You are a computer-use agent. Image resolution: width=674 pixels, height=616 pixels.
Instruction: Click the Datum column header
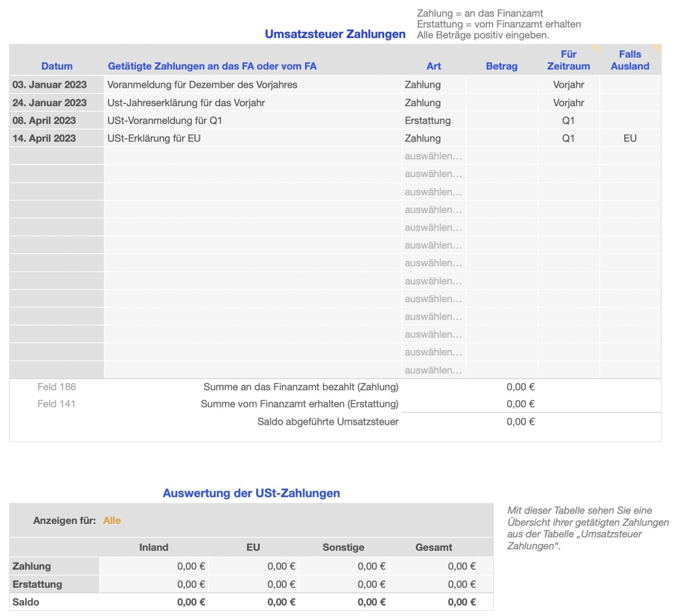57,66
